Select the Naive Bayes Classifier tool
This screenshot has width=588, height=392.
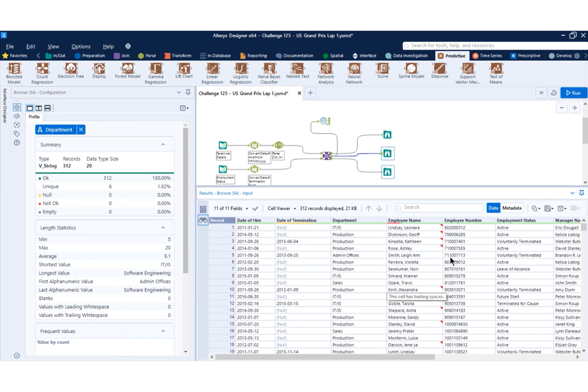269,73
